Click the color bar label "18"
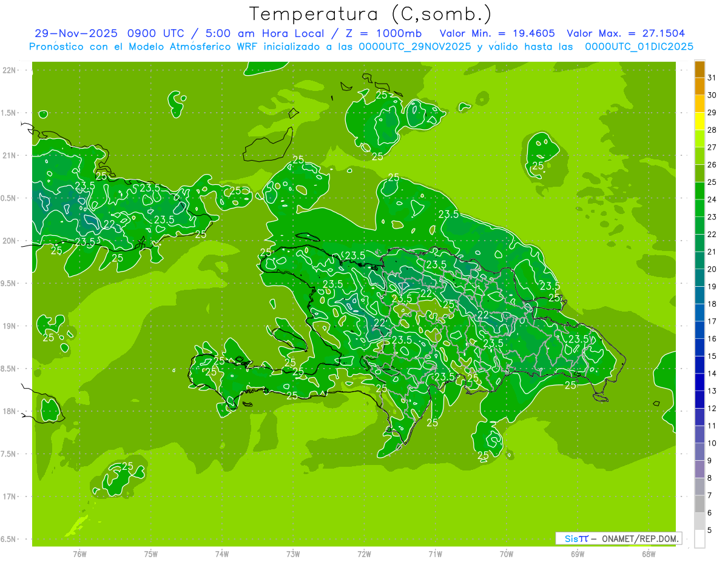The height and width of the screenshot is (562, 728). pos(712,304)
